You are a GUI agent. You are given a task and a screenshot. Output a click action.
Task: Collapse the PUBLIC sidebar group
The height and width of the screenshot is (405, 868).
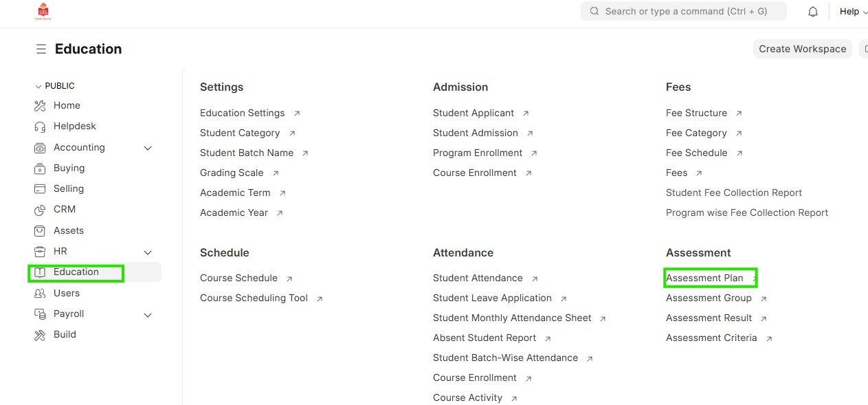tap(38, 86)
